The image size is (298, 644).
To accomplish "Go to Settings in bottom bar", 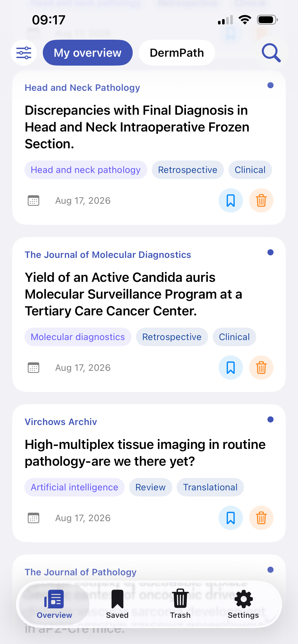I will click(x=243, y=604).
